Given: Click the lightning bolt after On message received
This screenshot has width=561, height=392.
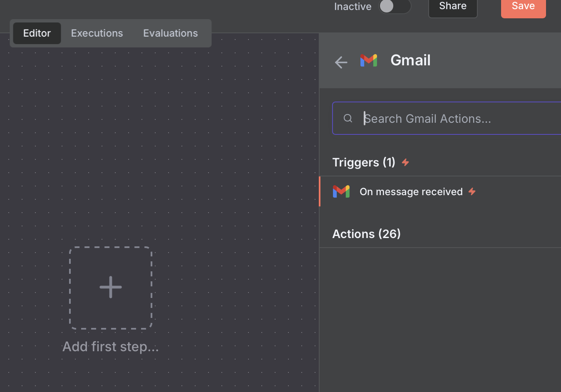Looking at the screenshot, I should [x=472, y=191].
